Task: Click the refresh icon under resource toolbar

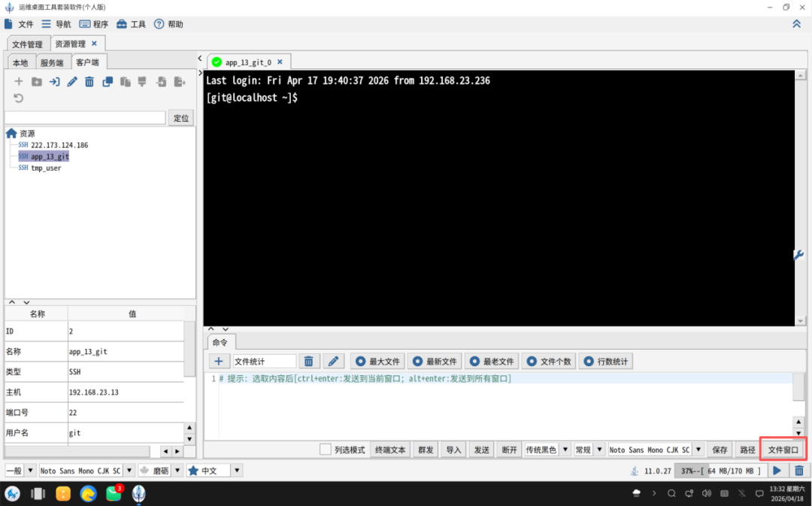Action: 19,98
